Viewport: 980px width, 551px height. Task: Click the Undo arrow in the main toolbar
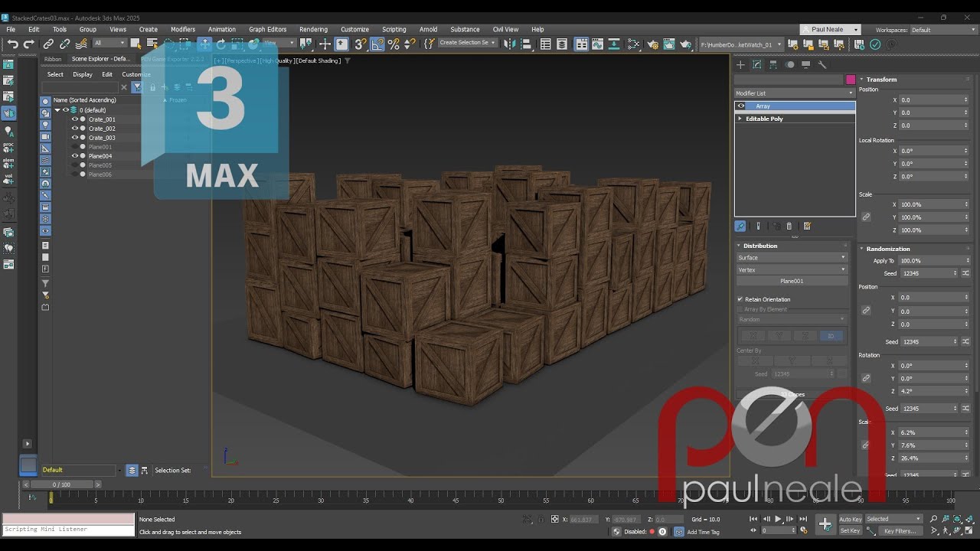(x=12, y=44)
